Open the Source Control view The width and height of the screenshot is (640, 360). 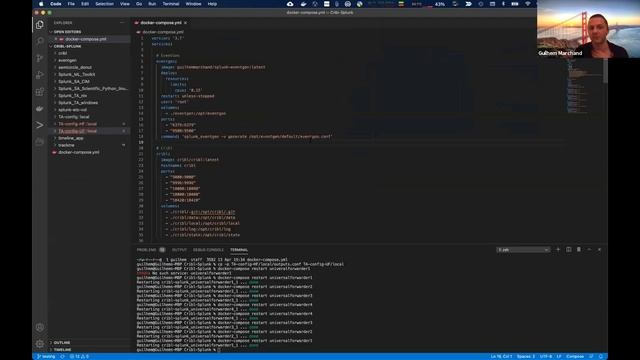click(40, 58)
